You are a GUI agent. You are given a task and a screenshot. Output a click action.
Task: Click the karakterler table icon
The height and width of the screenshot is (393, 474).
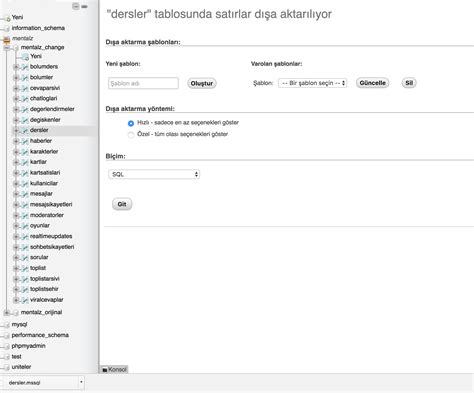tap(25, 152)
